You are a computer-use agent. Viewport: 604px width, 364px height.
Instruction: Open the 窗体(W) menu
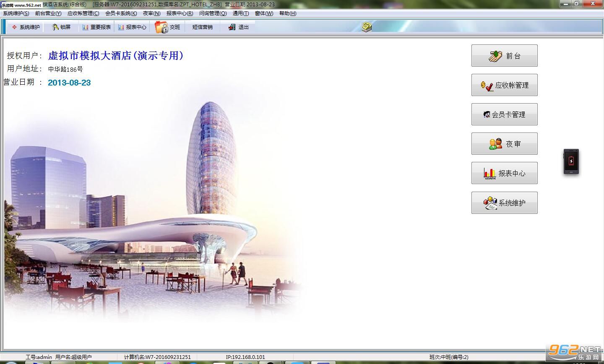click(264, 13)
